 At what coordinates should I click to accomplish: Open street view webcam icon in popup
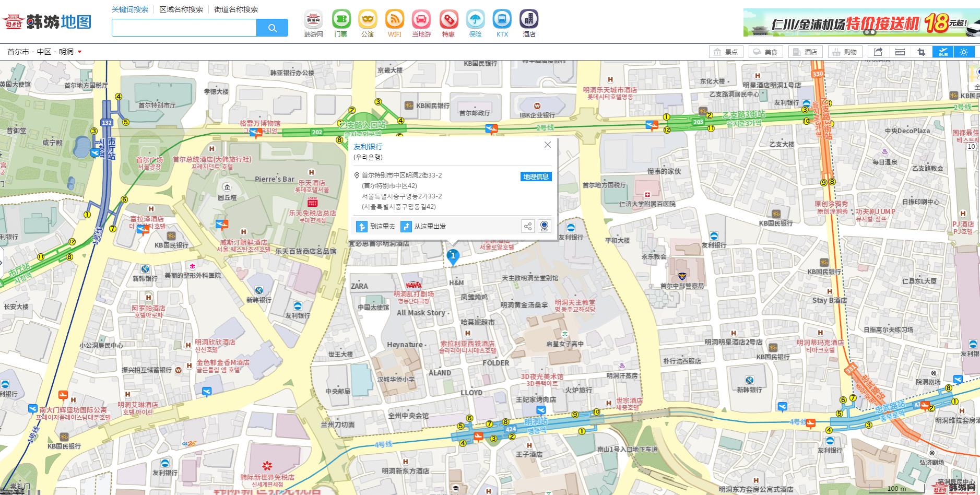coord(544,226)
